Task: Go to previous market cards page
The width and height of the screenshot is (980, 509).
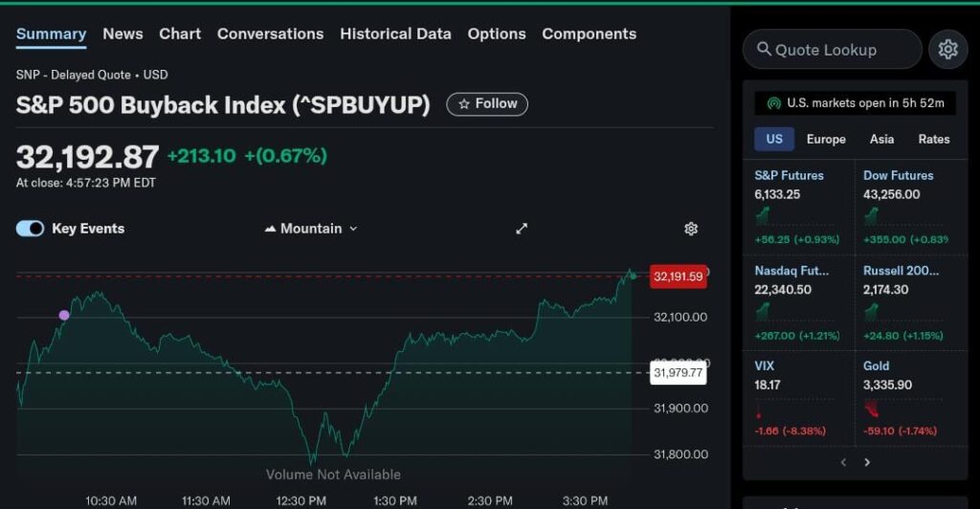Action: pos(844,462)
